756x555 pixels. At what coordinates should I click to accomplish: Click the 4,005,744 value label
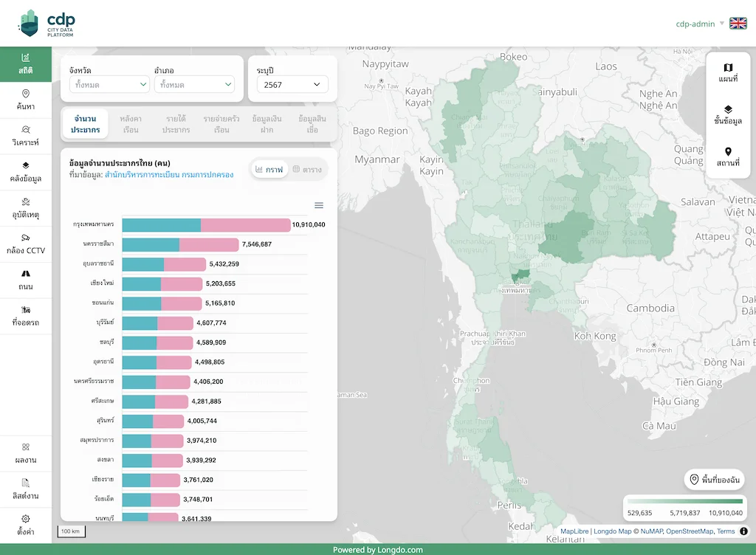pos(202,421)
